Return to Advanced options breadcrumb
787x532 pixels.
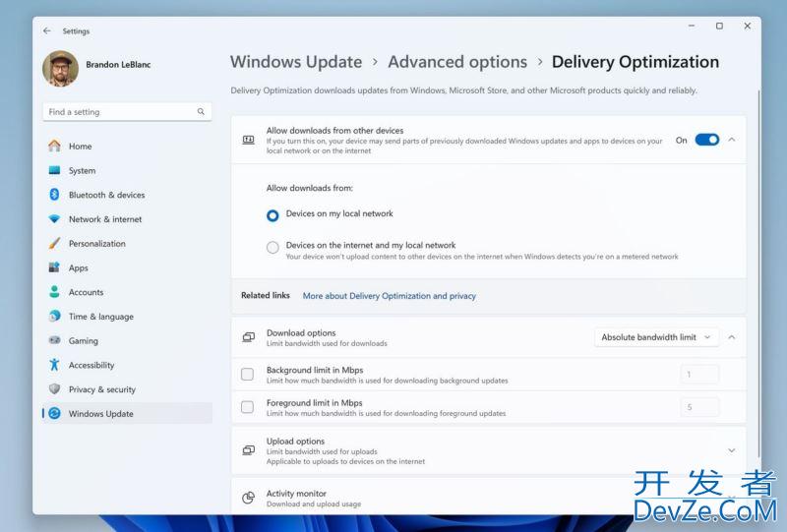[x=457, y=62]
